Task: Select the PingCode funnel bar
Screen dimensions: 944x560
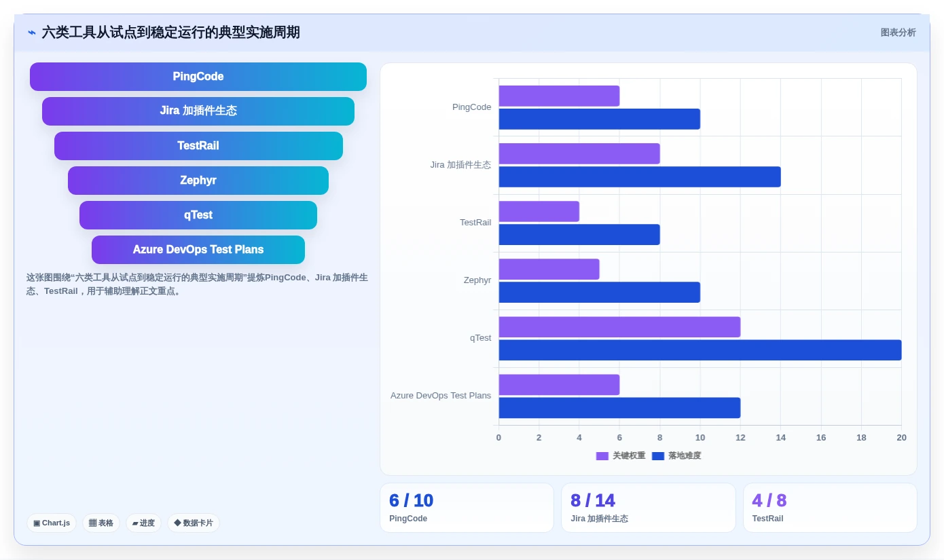Action: point(198,77)
